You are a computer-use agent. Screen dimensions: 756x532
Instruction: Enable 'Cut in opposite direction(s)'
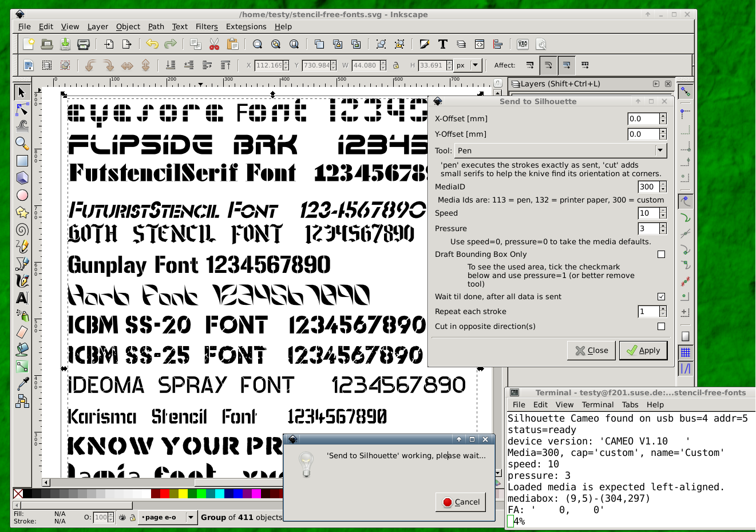pyautogui.click(x=661, y=326)
